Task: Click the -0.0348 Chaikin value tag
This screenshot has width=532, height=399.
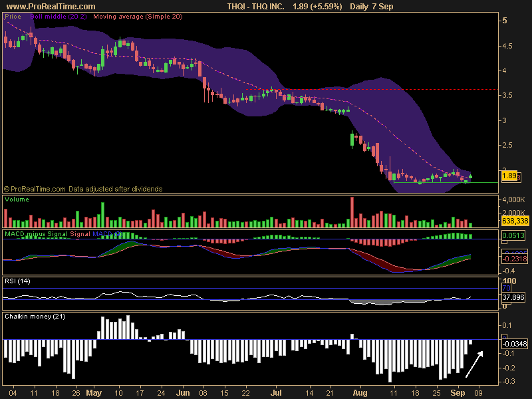Action: click(515, 344)
